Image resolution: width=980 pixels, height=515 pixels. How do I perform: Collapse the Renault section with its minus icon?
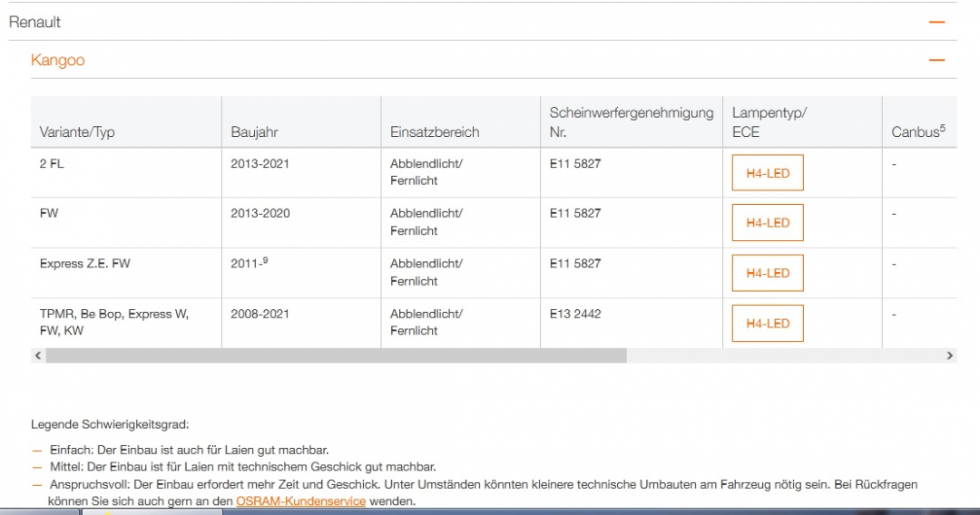coord(936,22)
